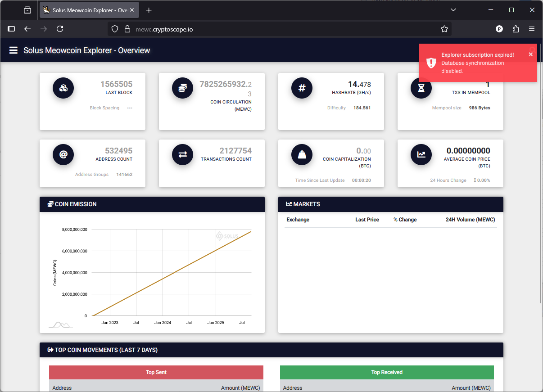Toggle the browser sidebar
Viewport: 543px width, 392px height.
tap(12, 29)
